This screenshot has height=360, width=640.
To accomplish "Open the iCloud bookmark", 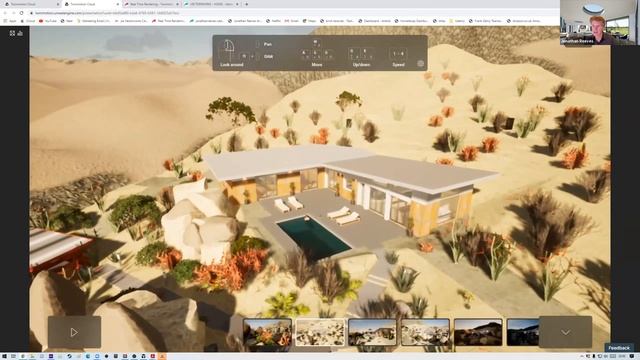I will click(x=28, y=21).
